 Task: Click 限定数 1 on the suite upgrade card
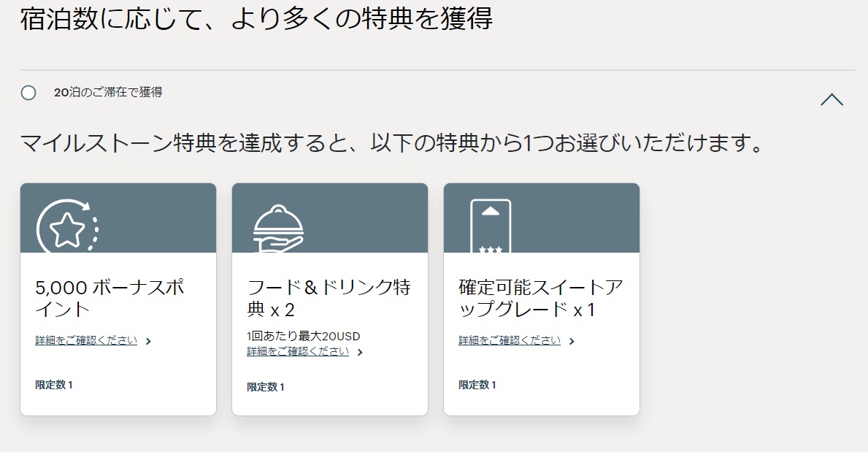477,385
